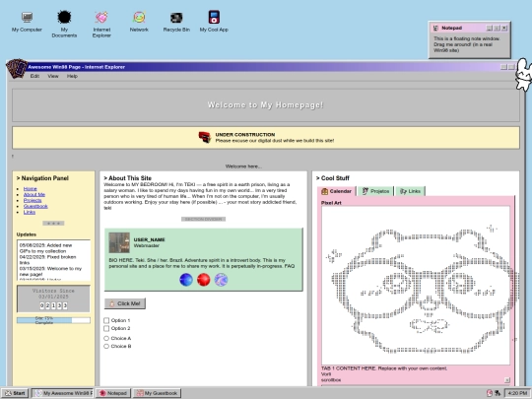Click the visitor counter digits

click(x=53, y=305)
